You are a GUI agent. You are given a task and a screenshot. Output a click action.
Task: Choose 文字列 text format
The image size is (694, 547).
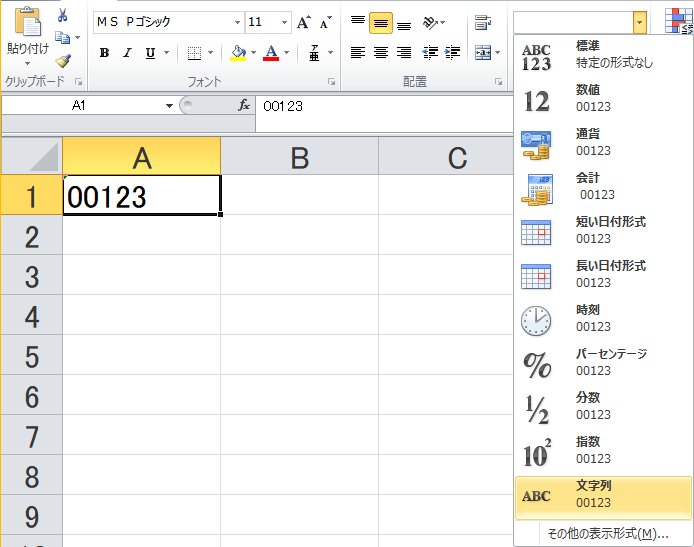pos(603,497)
